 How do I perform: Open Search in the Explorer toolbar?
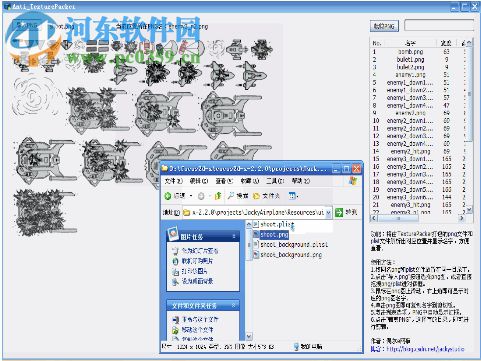coord(238,196)
